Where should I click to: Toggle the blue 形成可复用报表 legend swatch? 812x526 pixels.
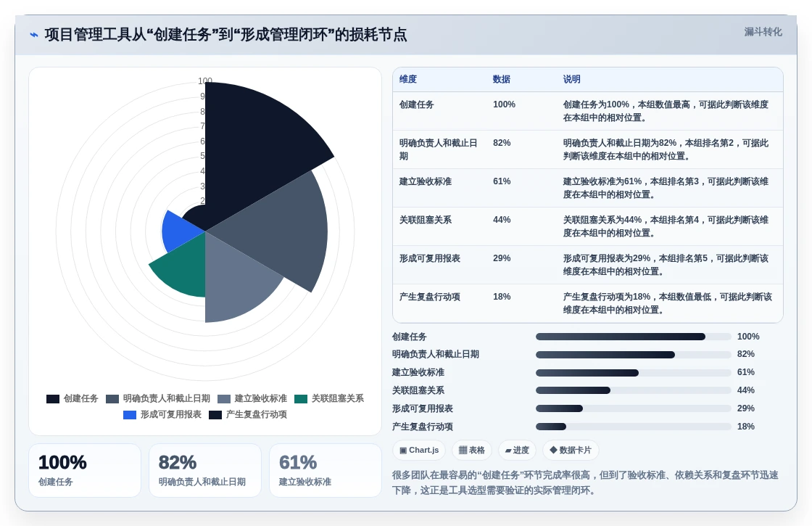[130, 414]
